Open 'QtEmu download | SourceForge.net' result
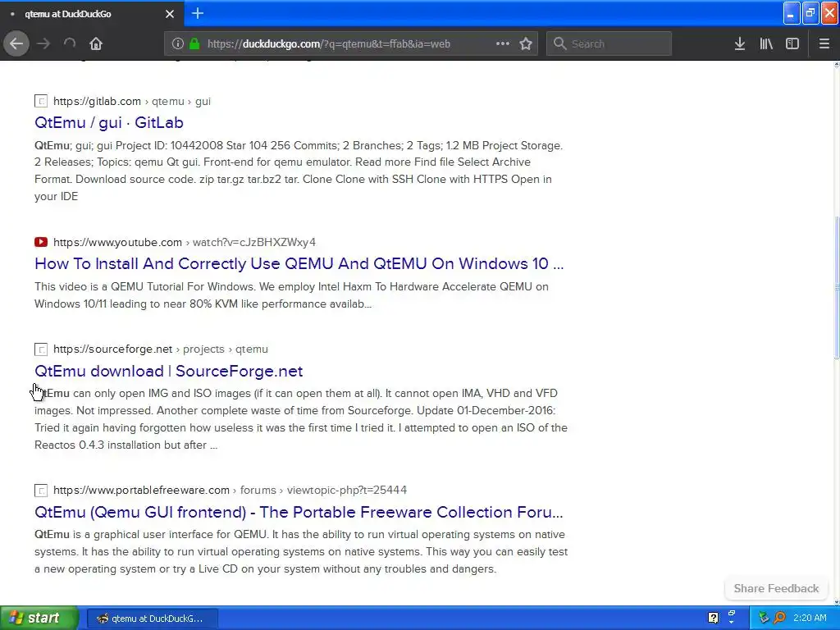The width and height of the screenshot is (840, 630). point(169,372)
